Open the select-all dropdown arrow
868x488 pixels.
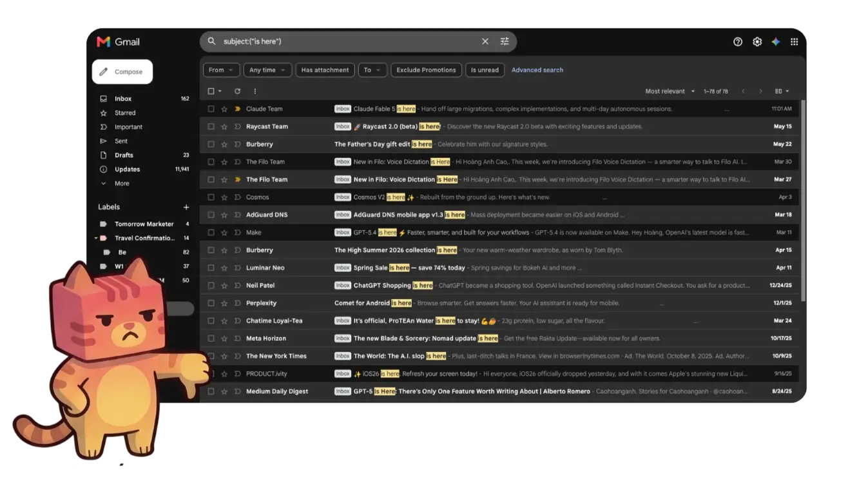point(220,92)
